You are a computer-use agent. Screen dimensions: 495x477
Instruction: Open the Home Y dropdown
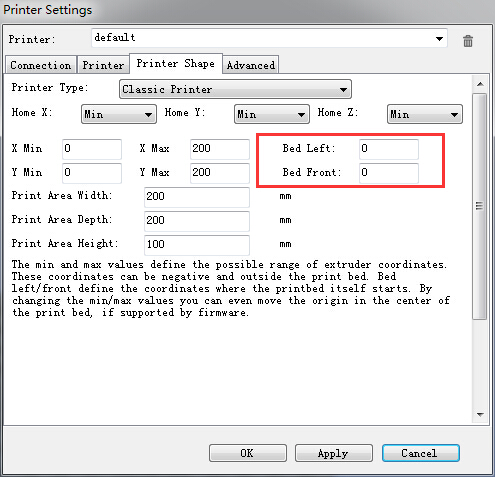pos(272,114)
